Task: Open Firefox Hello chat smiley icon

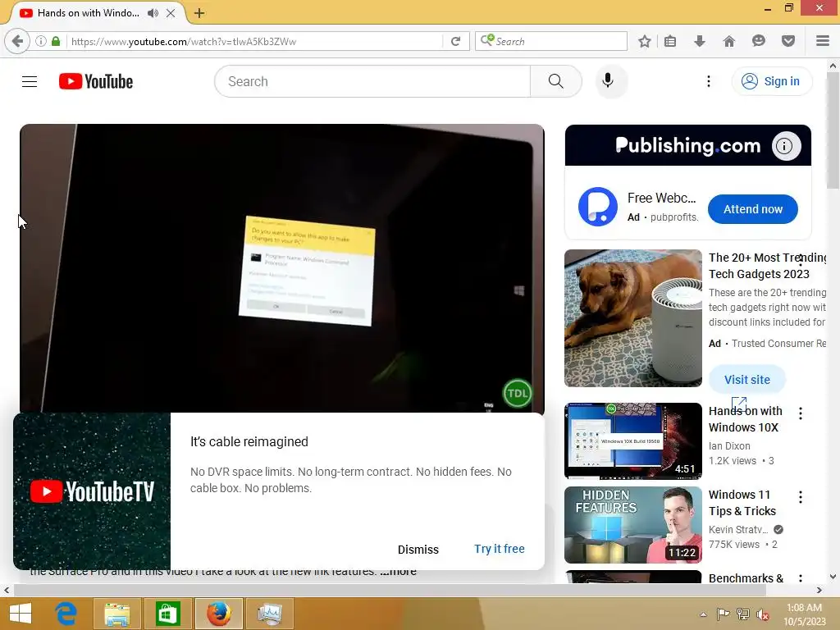Action: pyautogui.click(x=758, y=41)
